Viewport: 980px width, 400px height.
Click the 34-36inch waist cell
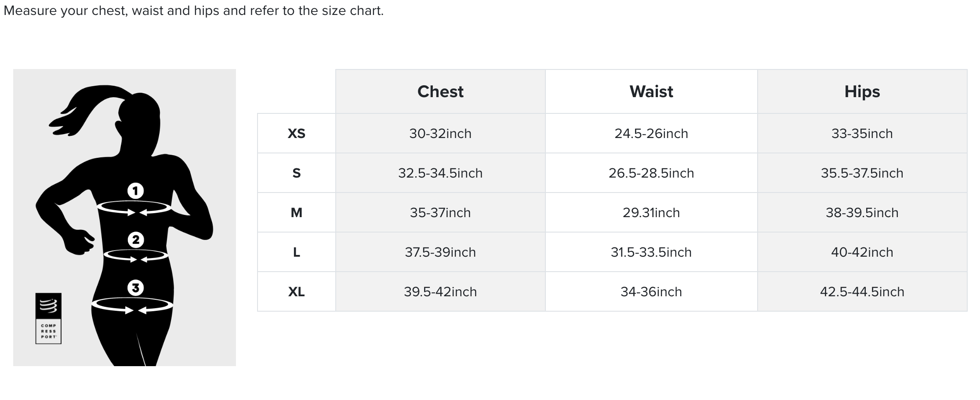(x=651, y=292)
